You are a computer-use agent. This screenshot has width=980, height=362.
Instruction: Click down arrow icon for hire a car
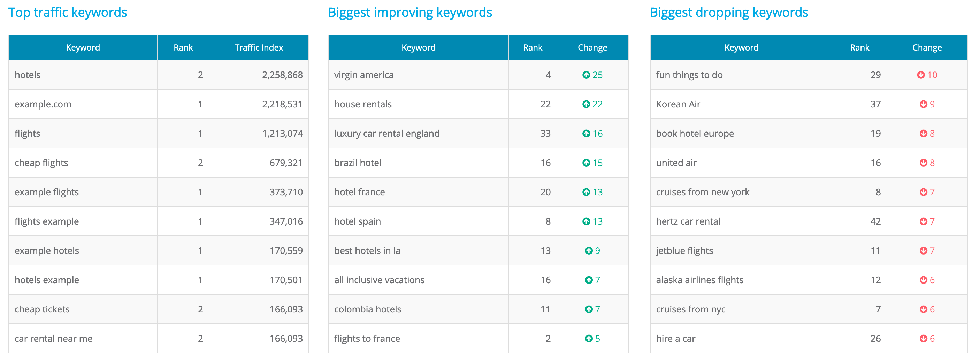tap(923, 338)
